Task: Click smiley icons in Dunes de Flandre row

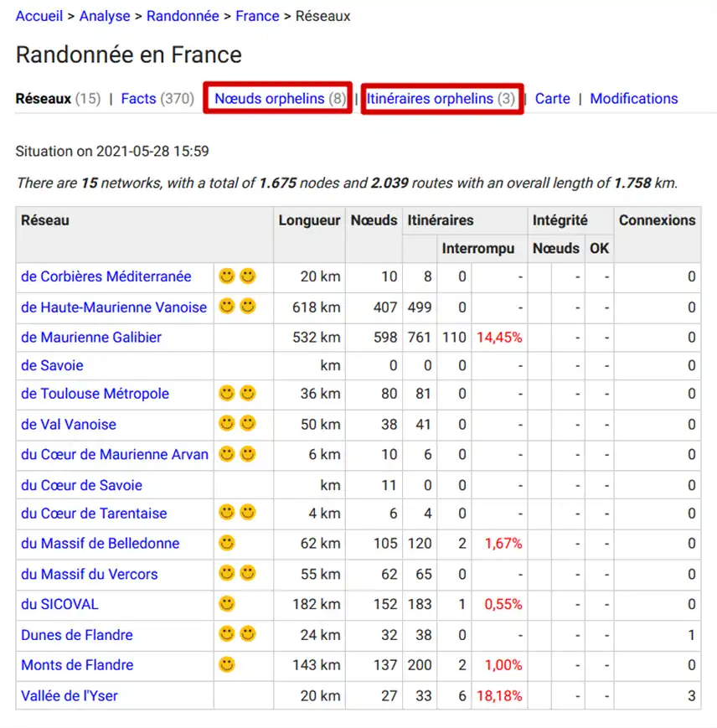Action: [237, 634]
